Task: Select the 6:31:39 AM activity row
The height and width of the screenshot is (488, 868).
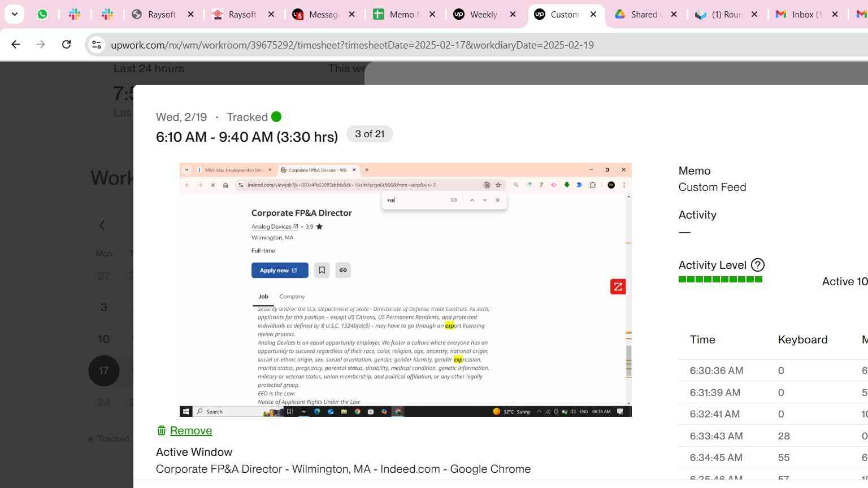Action: 773,393
